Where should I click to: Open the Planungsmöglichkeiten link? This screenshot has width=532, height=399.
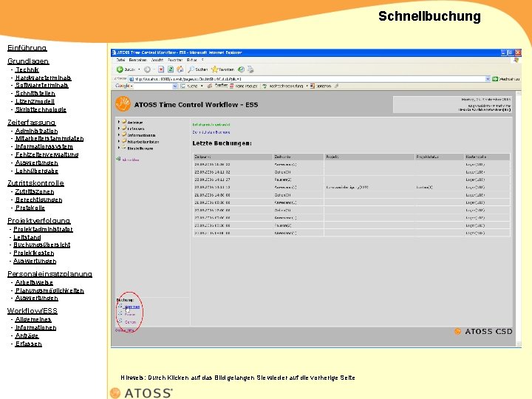tap(50, 291)
